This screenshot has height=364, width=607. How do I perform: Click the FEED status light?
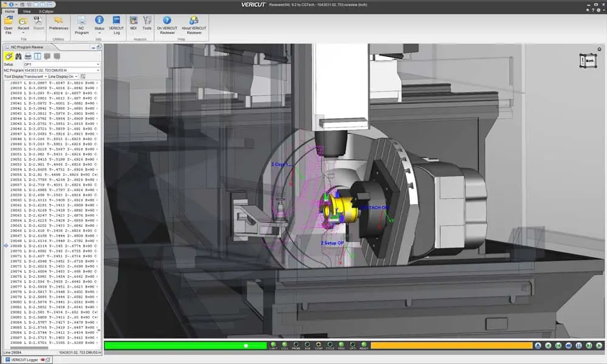(341, 345)
